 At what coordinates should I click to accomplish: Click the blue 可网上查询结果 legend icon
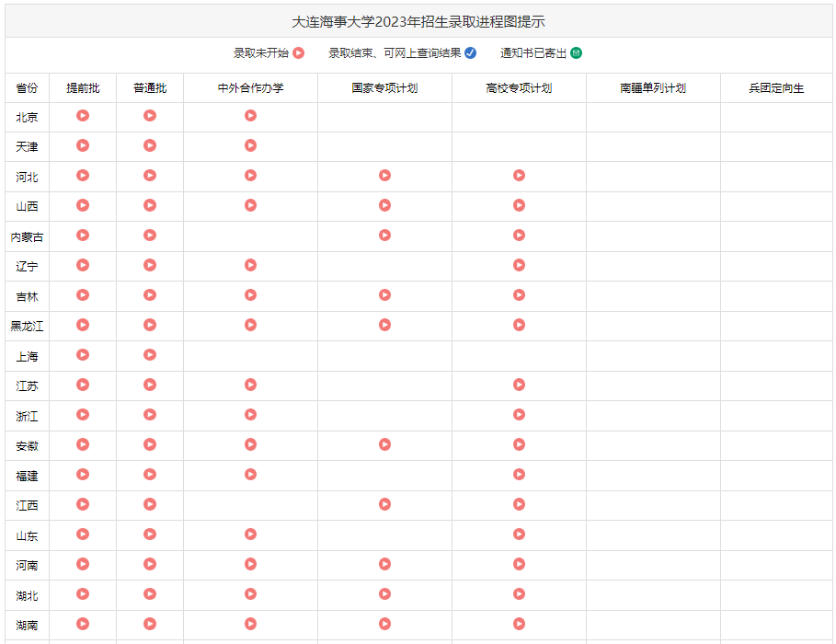[469, 52]
